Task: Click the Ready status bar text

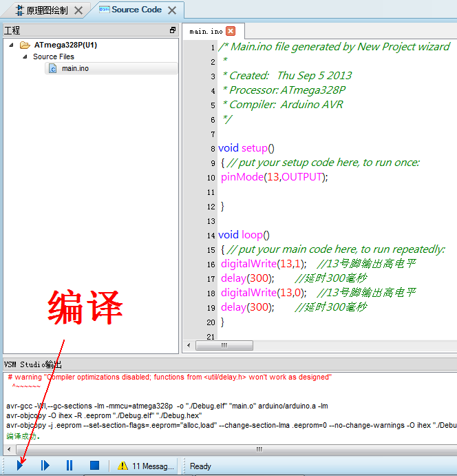Action: pos(200,466)
